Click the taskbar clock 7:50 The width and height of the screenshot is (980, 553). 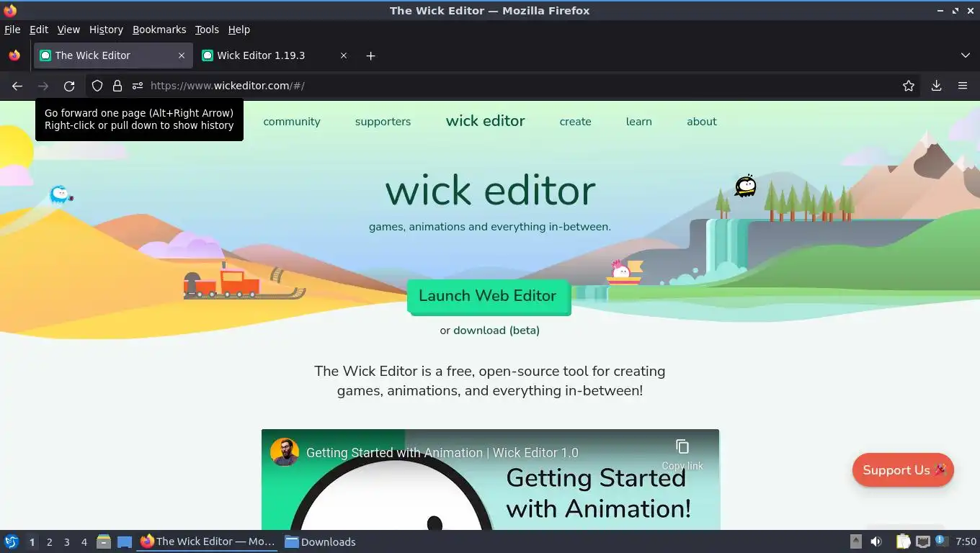(x=966, y=541)
